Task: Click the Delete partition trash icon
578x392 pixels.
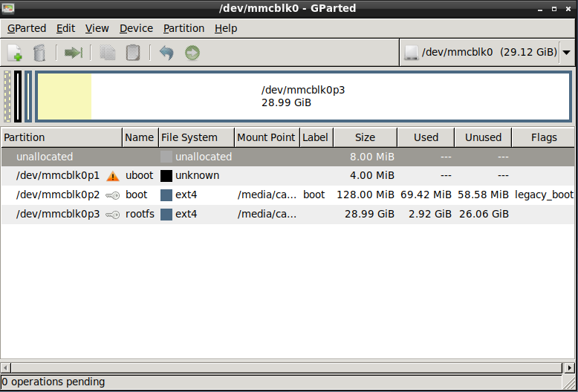Action: pyautogui.click(x=41, y=53)
